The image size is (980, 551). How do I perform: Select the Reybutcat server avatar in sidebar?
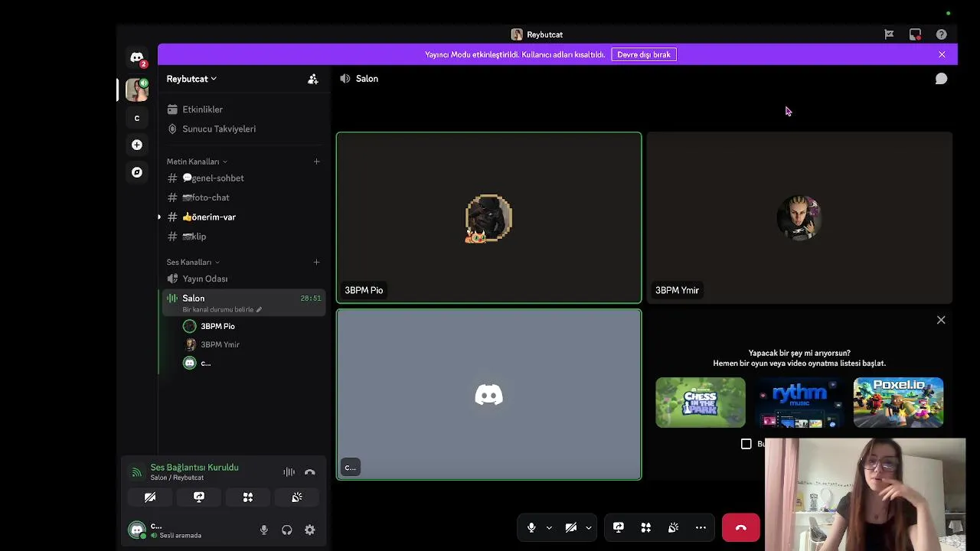click(x=137, y=90)
